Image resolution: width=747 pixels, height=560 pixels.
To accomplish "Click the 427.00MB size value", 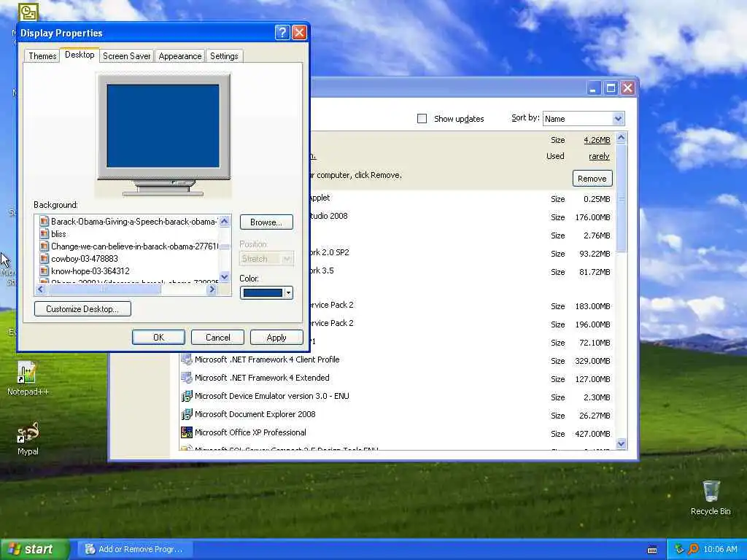I will pos(592,434).
